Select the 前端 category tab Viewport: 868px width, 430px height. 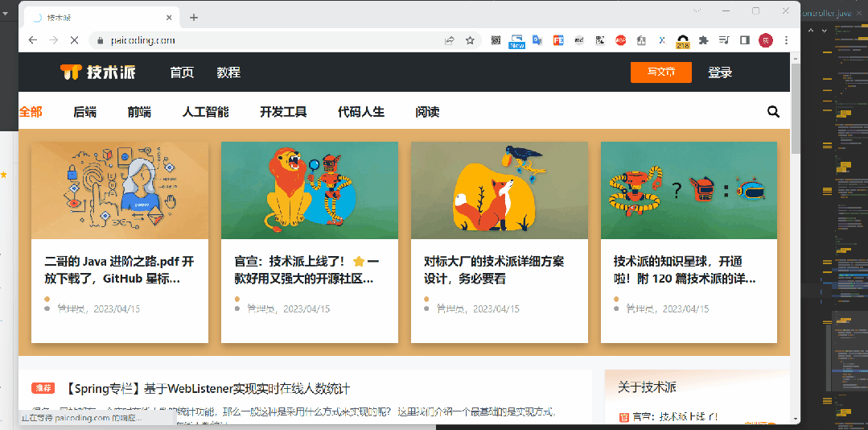point(139,112)
